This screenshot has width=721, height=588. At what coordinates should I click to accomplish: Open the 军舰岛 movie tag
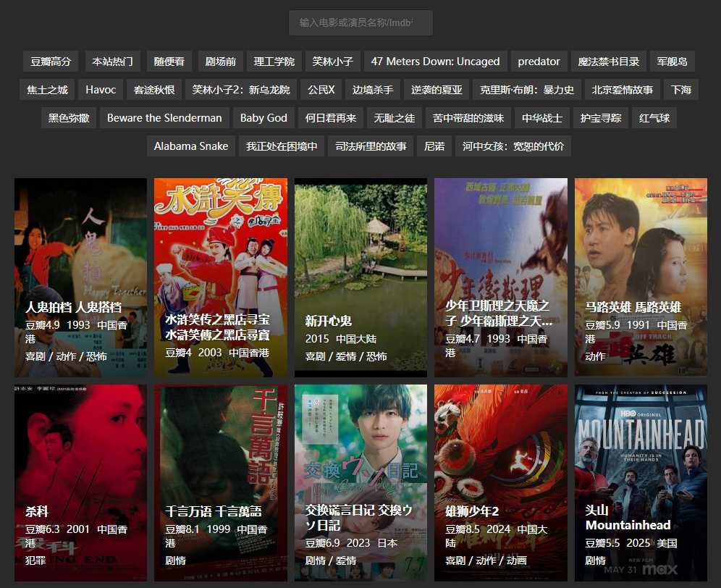(672, 62)
